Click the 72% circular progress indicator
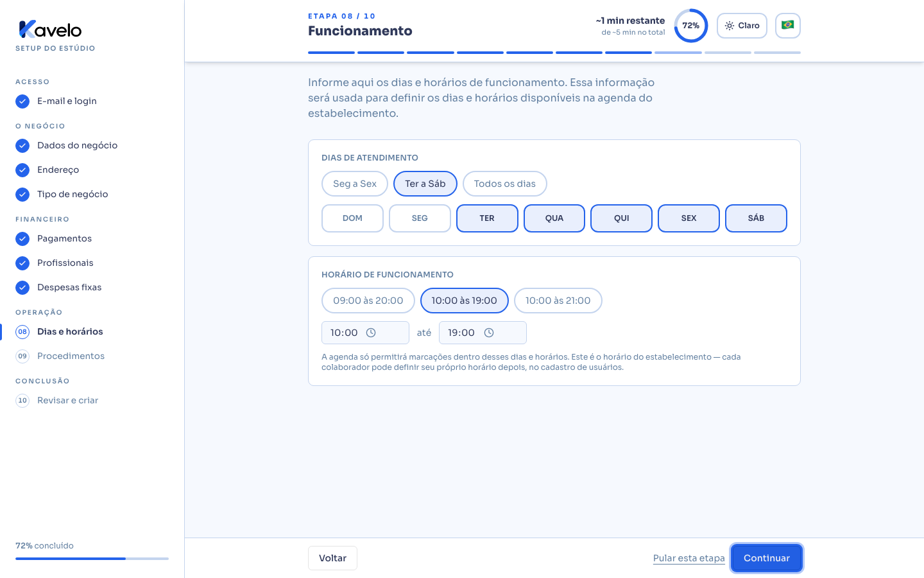Screen dimensions: 924x578 [691, 26]
